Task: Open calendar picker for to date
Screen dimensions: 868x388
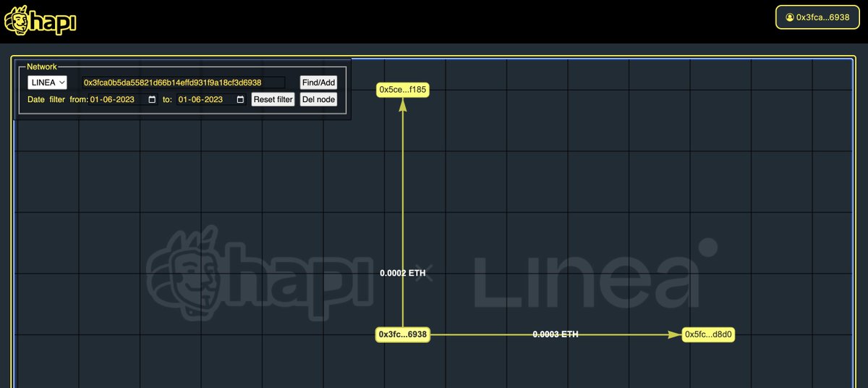Action: (240, 99)
